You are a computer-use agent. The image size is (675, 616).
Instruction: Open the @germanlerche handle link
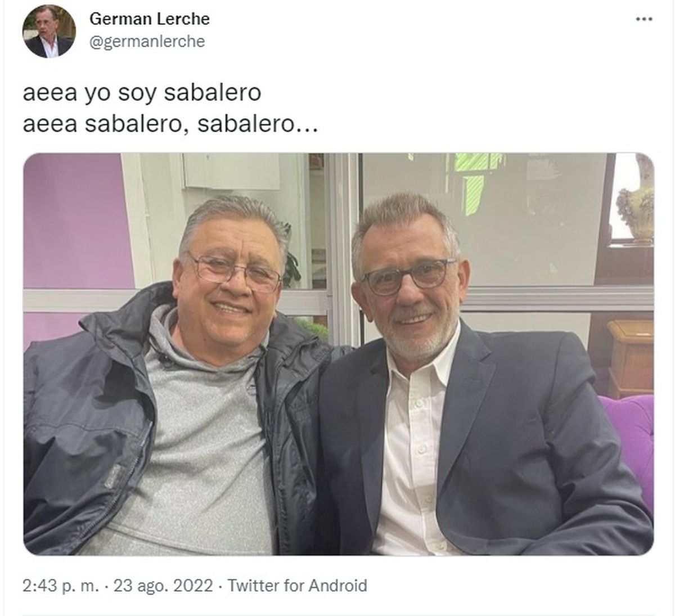coord(147,42)
